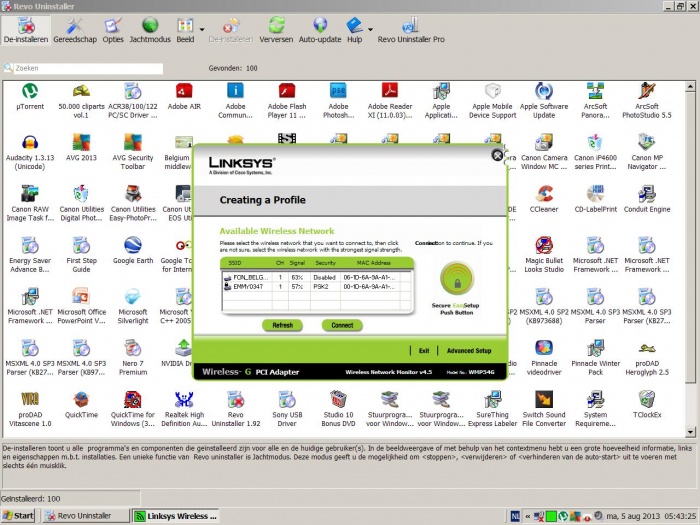Open the Hulp help button
The image size is (700, 525).
coord(354,30)
